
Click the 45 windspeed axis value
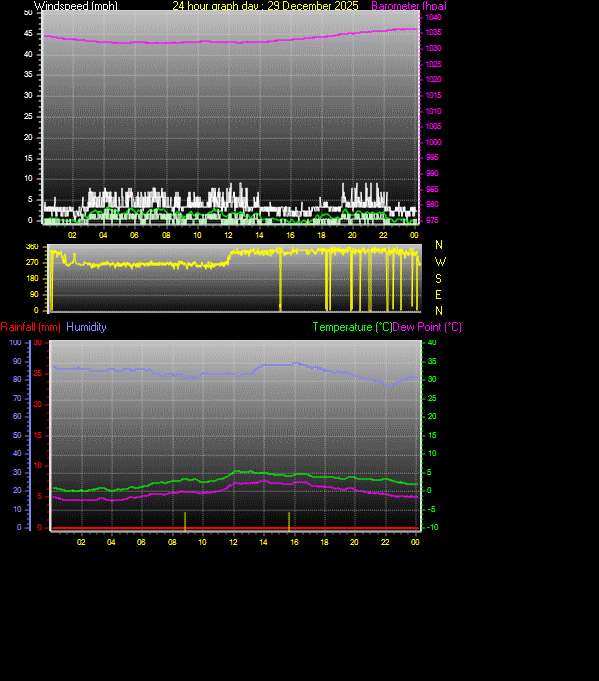tap(28, 33)
